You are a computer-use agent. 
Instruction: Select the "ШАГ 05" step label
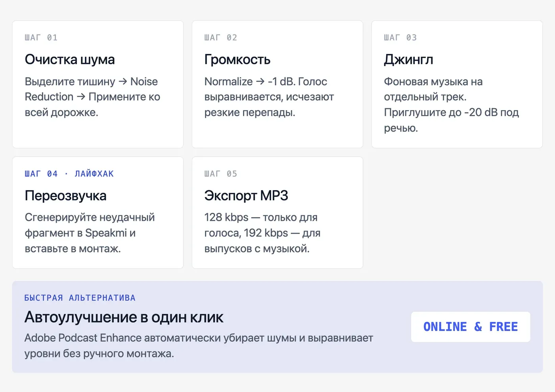coord(221,174)
